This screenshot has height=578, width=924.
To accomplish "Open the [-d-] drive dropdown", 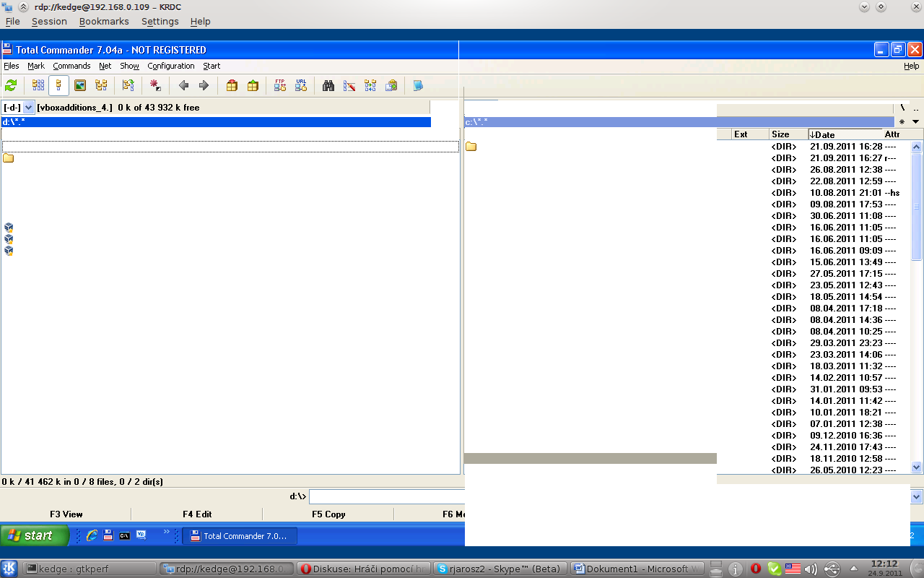I will click(19, 107).
